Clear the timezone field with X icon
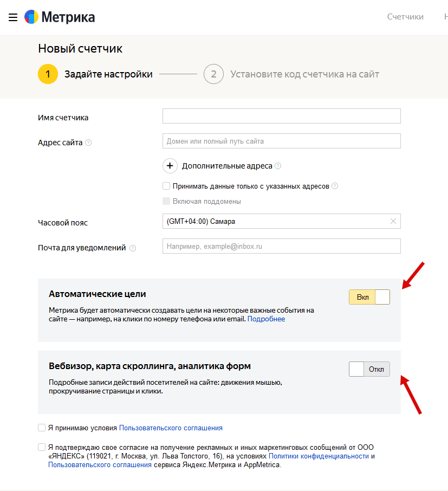 (393, 221)
